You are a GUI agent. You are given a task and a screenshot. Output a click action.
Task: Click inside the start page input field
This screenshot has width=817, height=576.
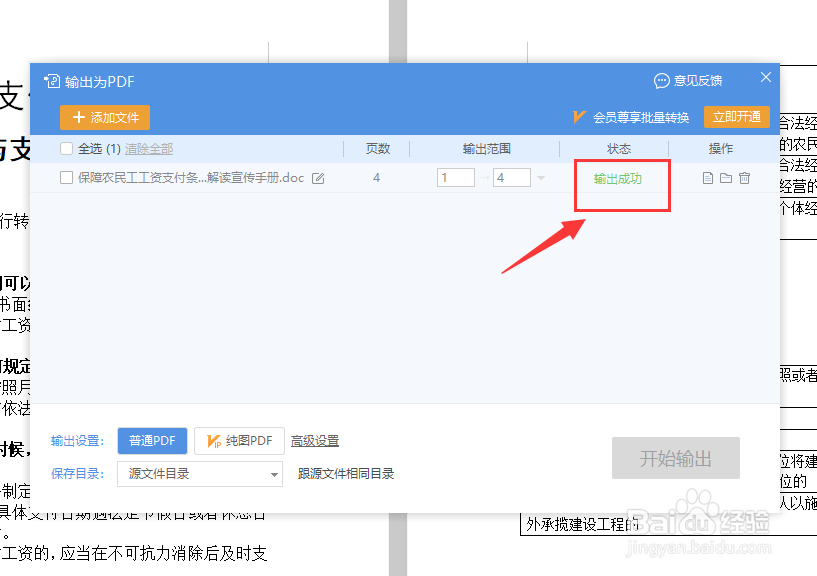click(x=455, y=177)
